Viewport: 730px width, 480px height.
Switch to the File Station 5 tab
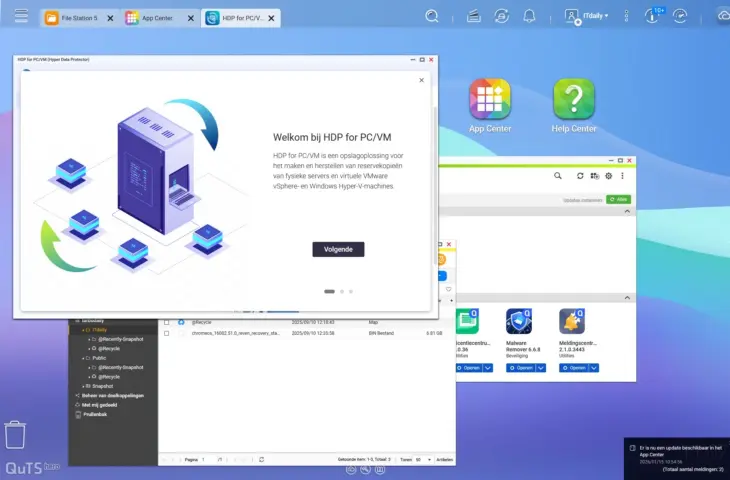click(78, 18)
